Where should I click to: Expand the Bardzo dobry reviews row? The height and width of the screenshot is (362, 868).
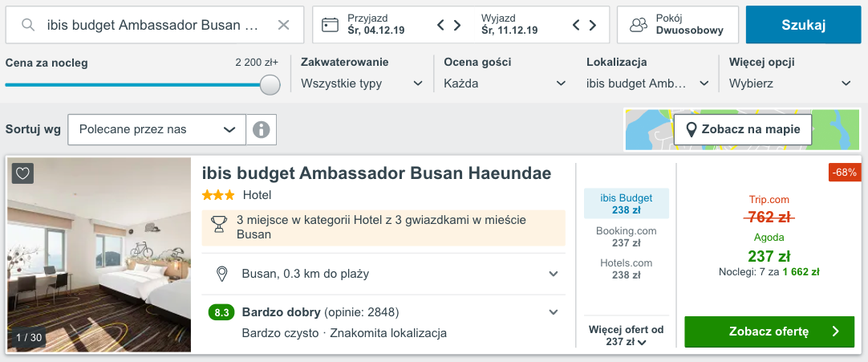[553, 312]
